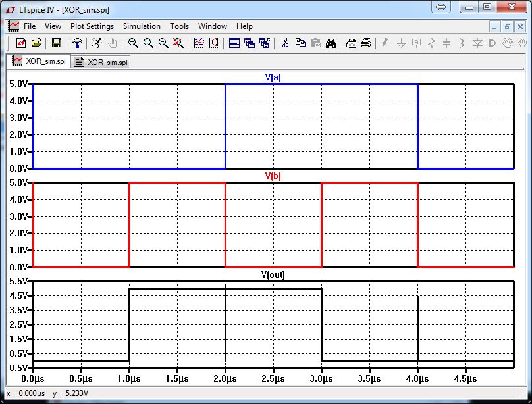This screenshot has width=532, height=404.
Task: Tile windows with the Tile icon
Action: [234, 43]
